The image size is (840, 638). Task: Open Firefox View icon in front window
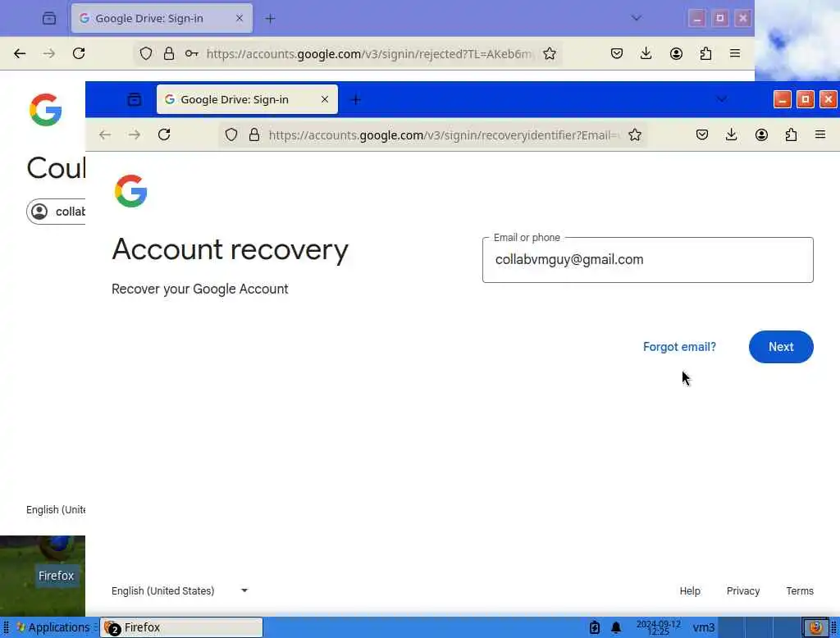pyautogui.click(x=134, y=99)
